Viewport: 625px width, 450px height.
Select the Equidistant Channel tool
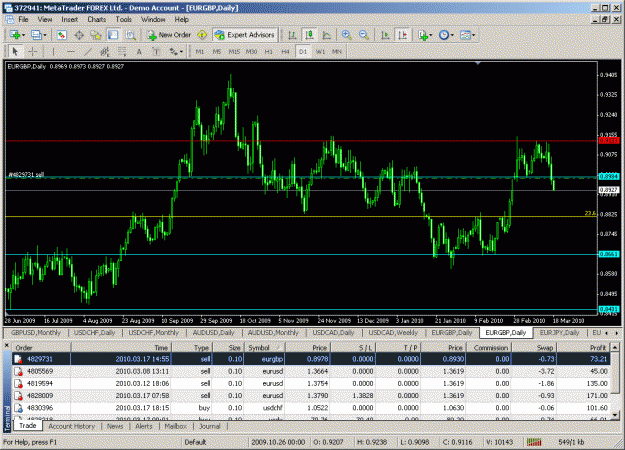[x=105, y=51]
